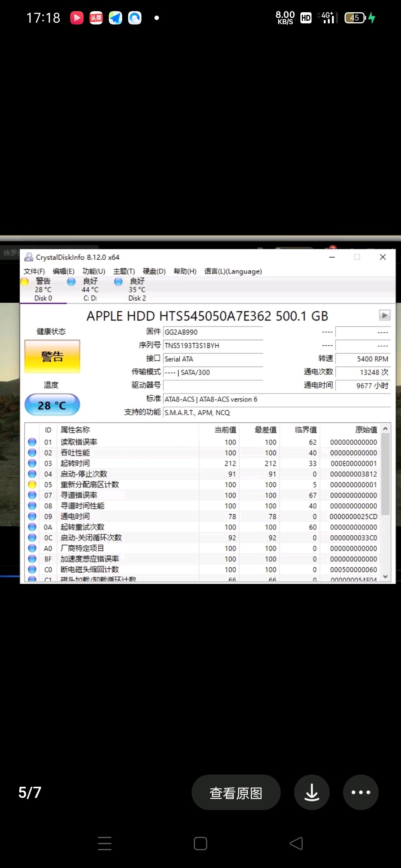Click the blue status icon for row 04
Image resolution: width=401 pixels, height=868 pixels.
tap(32, 474)
